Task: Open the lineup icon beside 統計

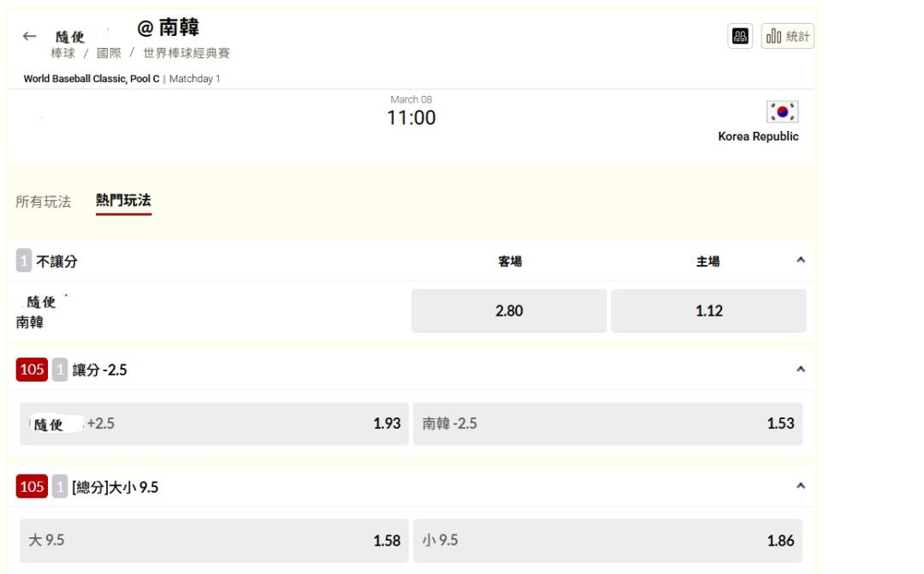Action: tap(740, 36)
